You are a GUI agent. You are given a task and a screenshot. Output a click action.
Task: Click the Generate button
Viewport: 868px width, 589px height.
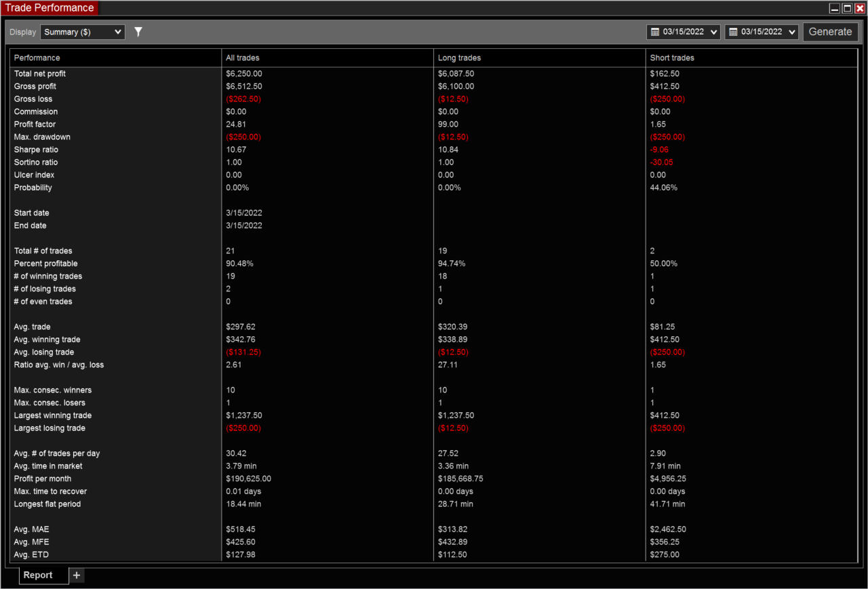(831, 32)
